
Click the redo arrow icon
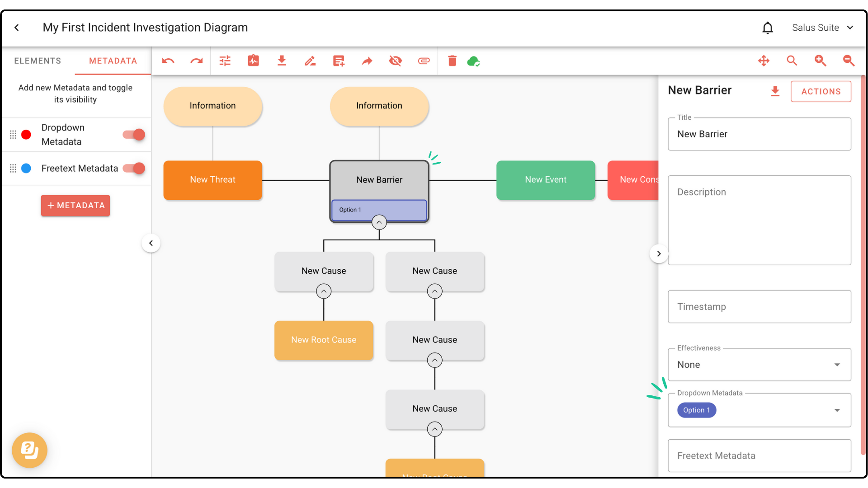click(x=196, y=61)
